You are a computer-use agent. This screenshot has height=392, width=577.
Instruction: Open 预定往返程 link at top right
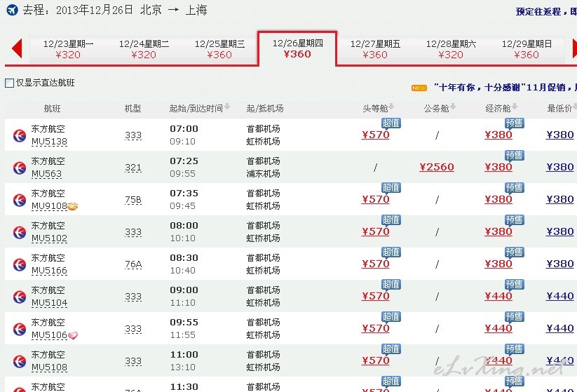pos(546,11)
